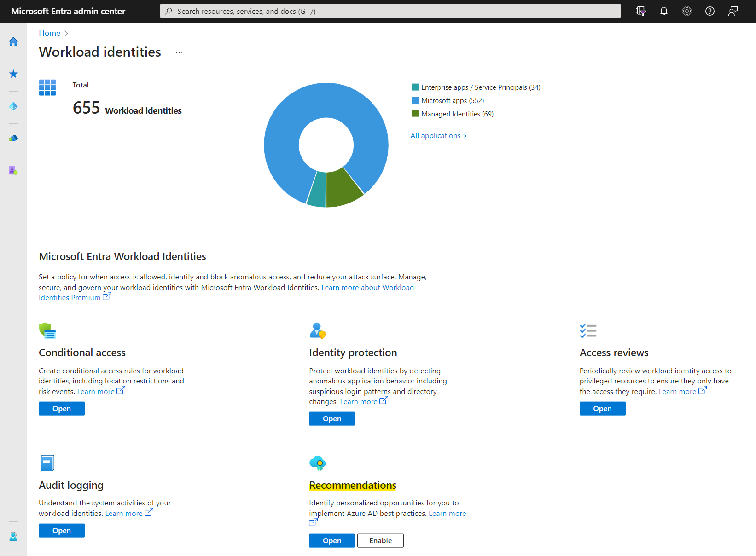Image resolution: width=756 pixels, height=556 pixels.
Task: Click the Identity protection person icon
Action: [318, 330]
